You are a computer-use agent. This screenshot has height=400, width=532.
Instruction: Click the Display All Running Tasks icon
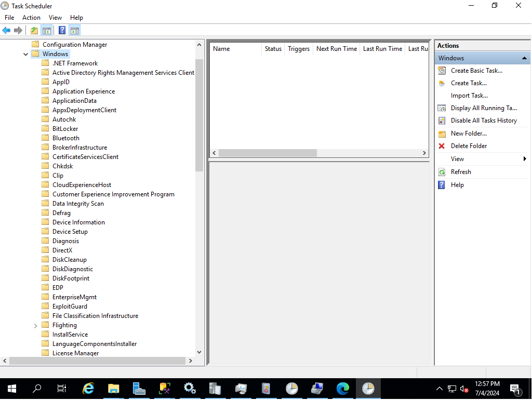coord(442,108)
